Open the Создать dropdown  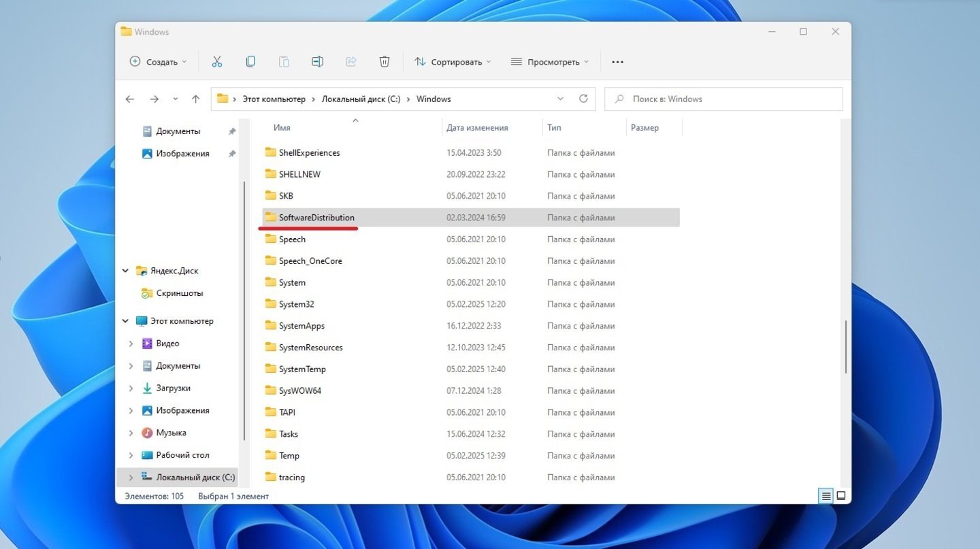pyautogui.click(x=158, y=62)
